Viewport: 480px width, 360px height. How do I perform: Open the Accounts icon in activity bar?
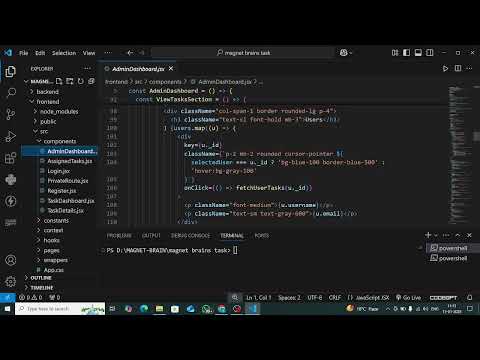tap(11, 260)
